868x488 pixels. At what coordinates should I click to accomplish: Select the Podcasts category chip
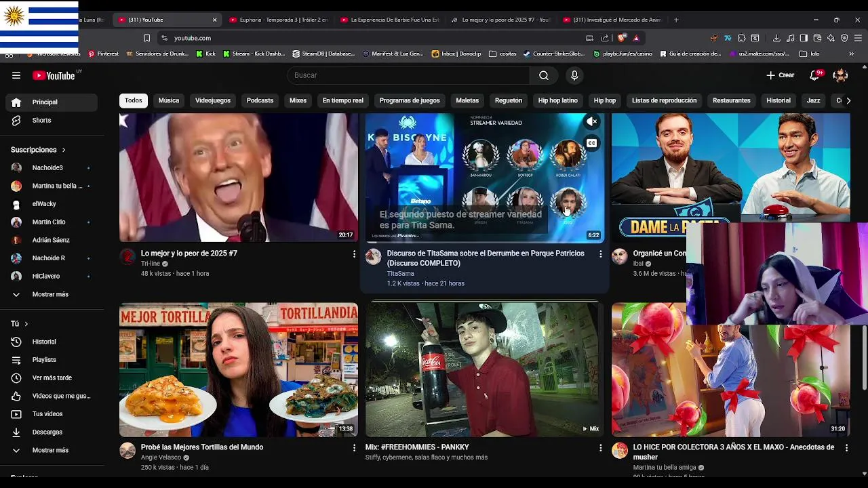coord(260,100)
